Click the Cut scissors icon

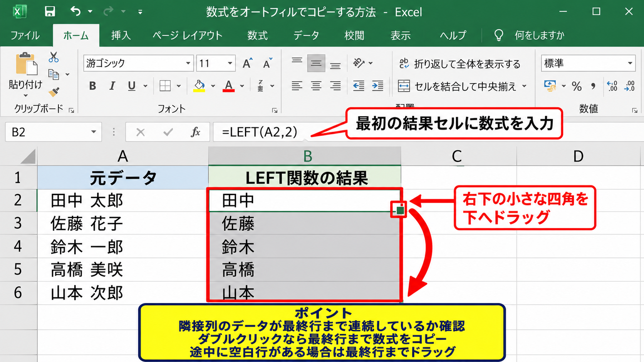pos(54,57)
